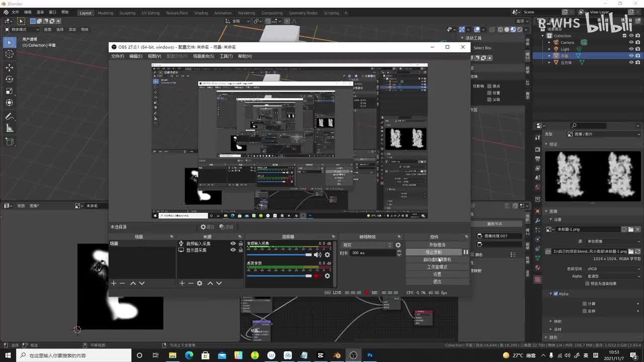Click the 设置 button in OBS controls
The width and height of the screenshot is (644, 362).
[437, 274]
